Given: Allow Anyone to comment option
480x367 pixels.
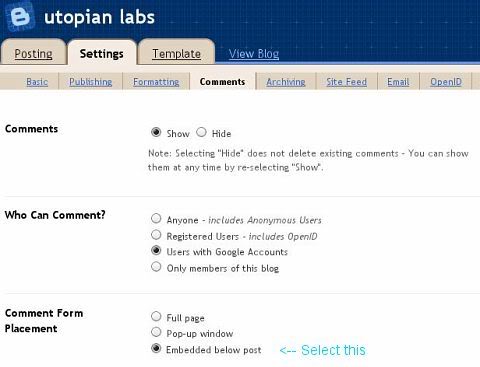Looking at the screenshot, I should pos(156,219).
